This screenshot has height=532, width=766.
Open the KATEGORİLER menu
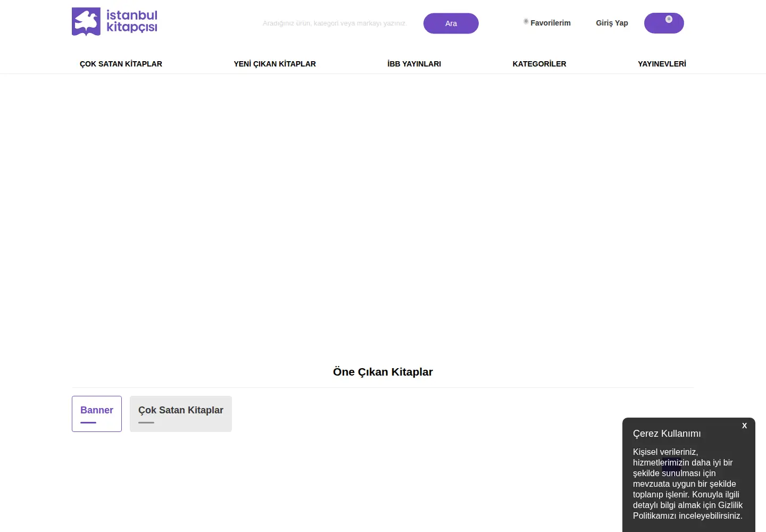[539, 64]
